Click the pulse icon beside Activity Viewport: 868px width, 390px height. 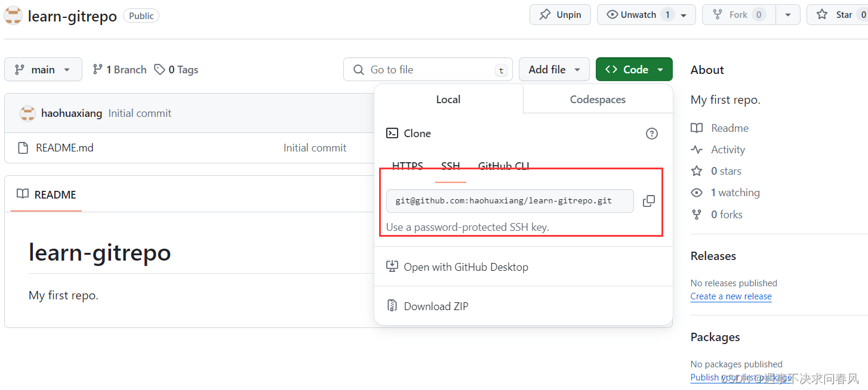click(x=697, y=150)
